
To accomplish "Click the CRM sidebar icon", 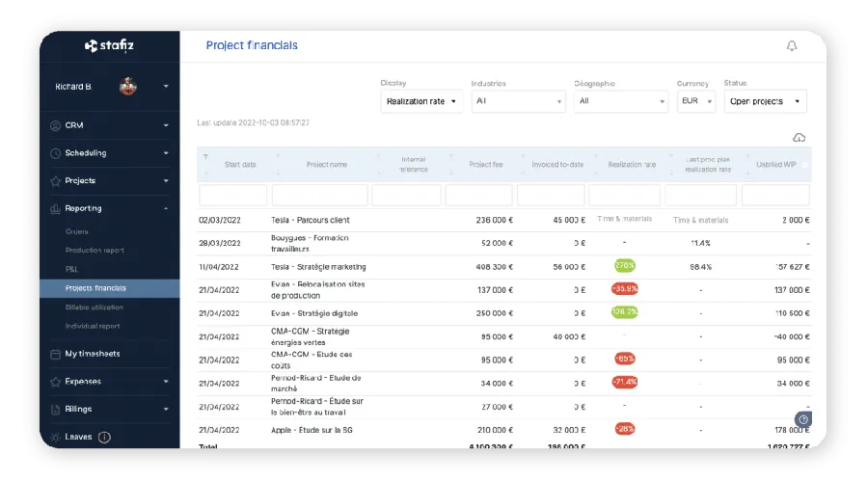I will point(55,125).
